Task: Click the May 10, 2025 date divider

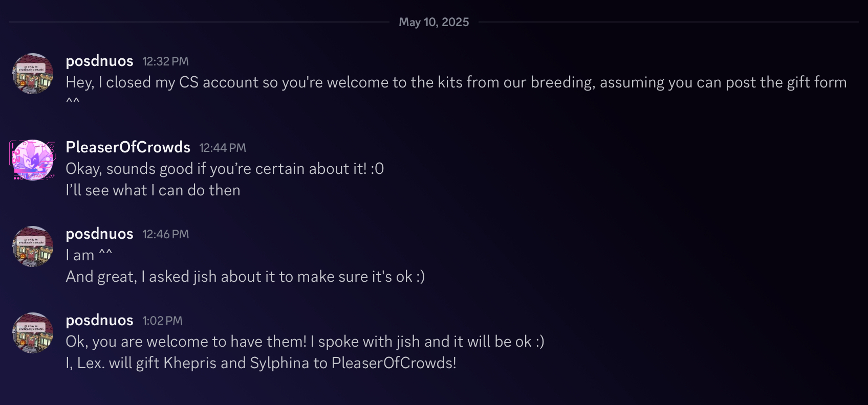Action: point(433,22)
